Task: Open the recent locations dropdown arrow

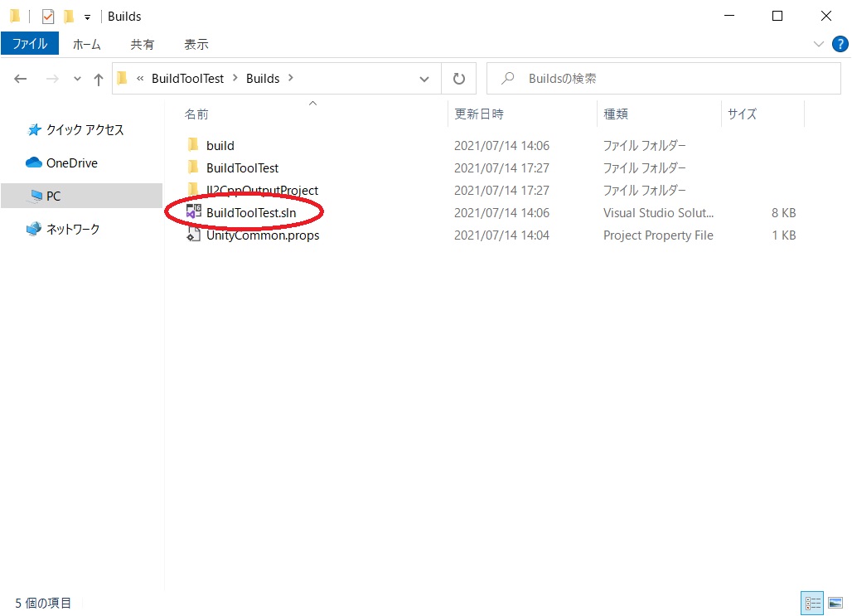Action: point(77,79)
